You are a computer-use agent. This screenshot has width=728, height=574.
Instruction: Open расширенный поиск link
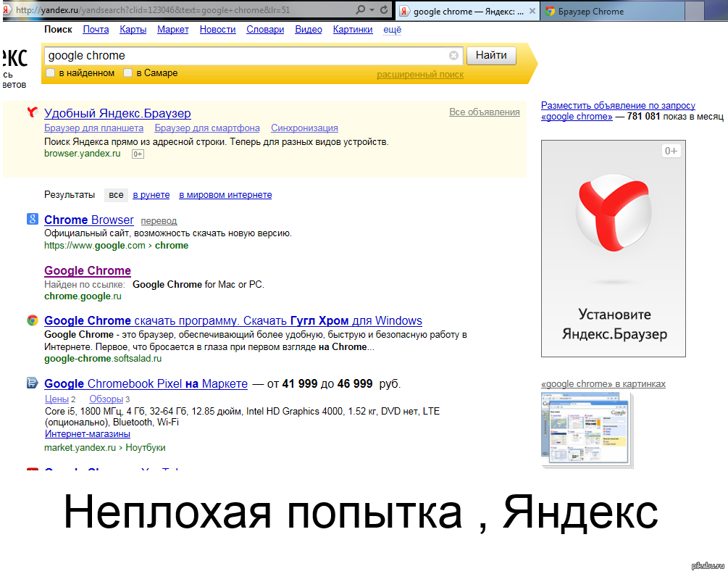pyautogui.click(x=420, y=75)
